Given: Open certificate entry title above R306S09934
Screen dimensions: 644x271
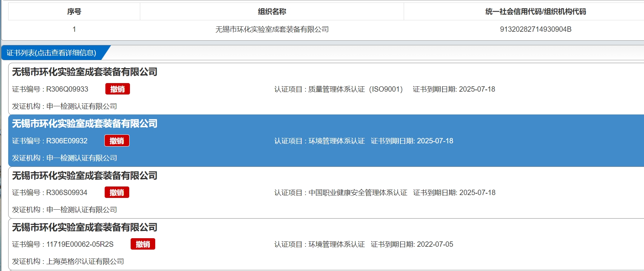Looking at the screenshot, I should coord(85,176).
